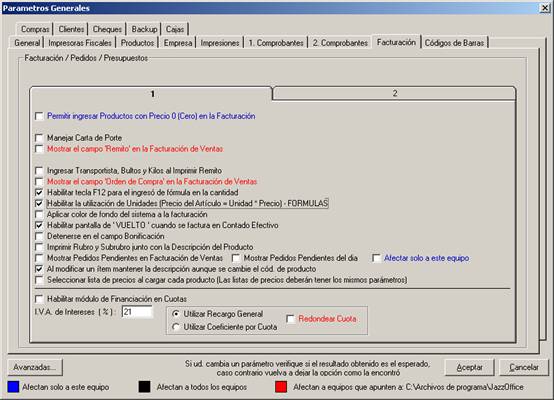Viewport: 554px width, 400px height.
Task: Select 'Utilizar Coeficiente por Cuota' radio button
Action: click(x=176, y=327)
